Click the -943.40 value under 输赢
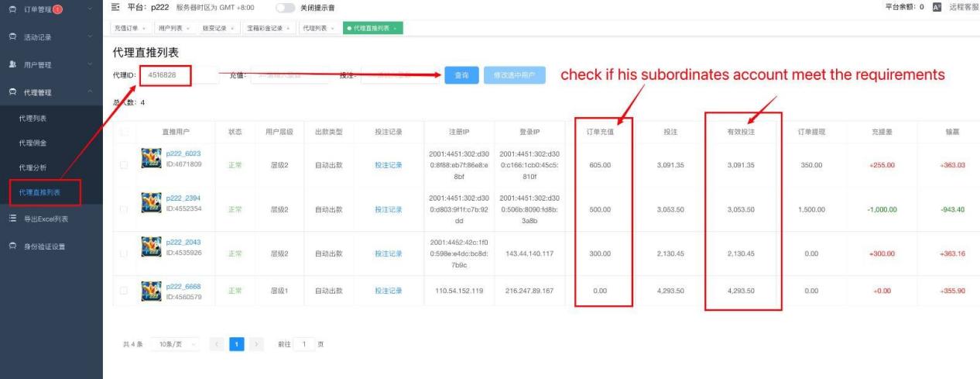This screenshot has height=379, width=980. (x=952, y=209)
